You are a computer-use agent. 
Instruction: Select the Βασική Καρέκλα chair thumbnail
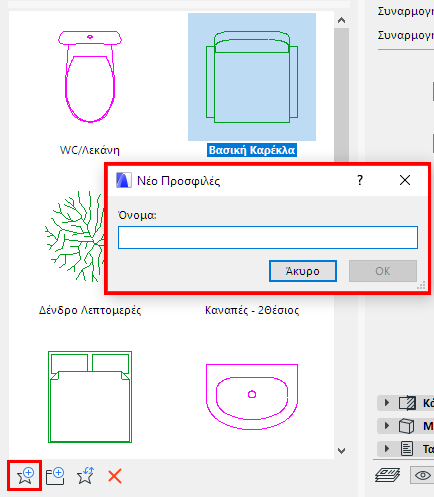coord(252,77)
